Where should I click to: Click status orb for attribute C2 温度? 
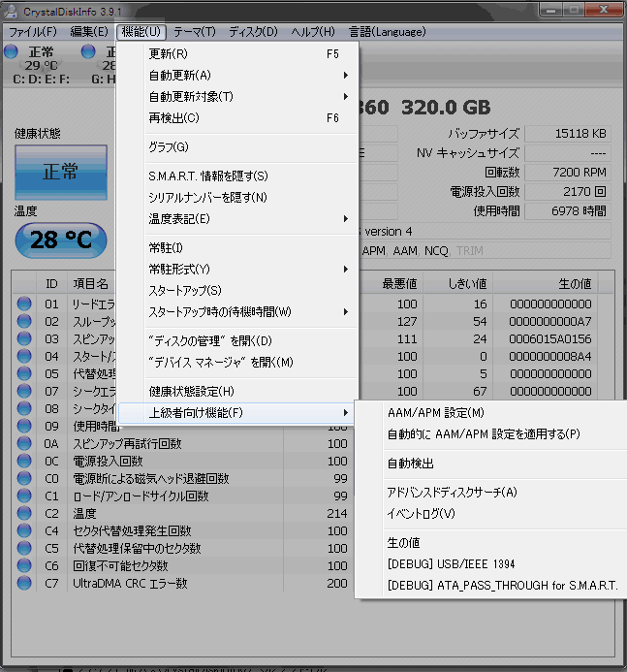pyautogui.click(x=24, y=513)
